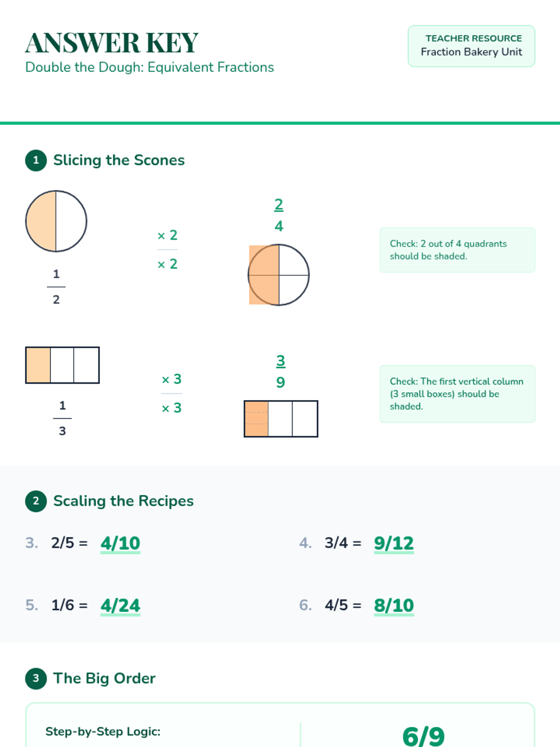Click the rectangle diagram under 3/9

pos(281,419)
